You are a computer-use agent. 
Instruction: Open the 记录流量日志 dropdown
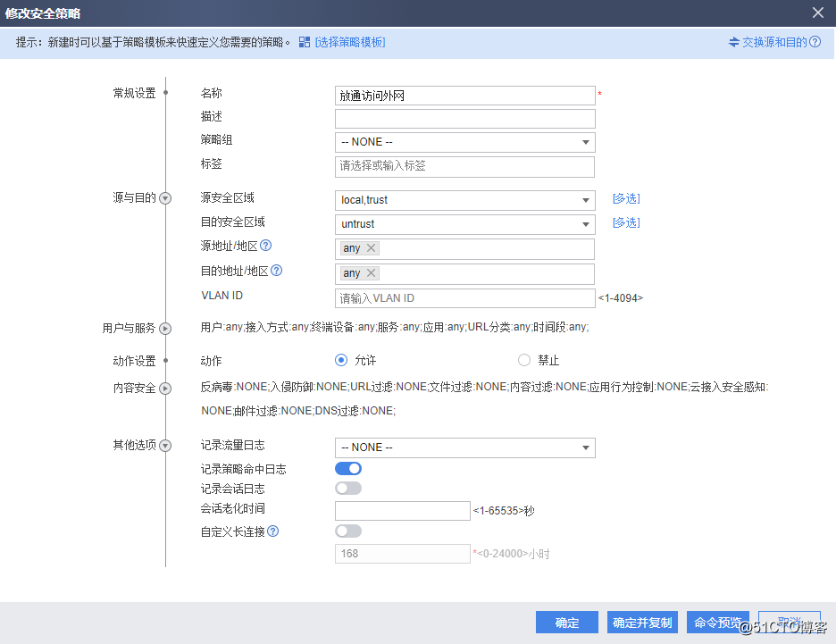click(465, 447)
